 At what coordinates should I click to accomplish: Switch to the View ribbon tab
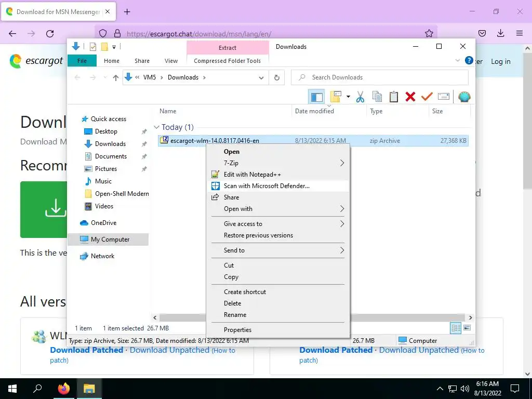pos(171,61)
